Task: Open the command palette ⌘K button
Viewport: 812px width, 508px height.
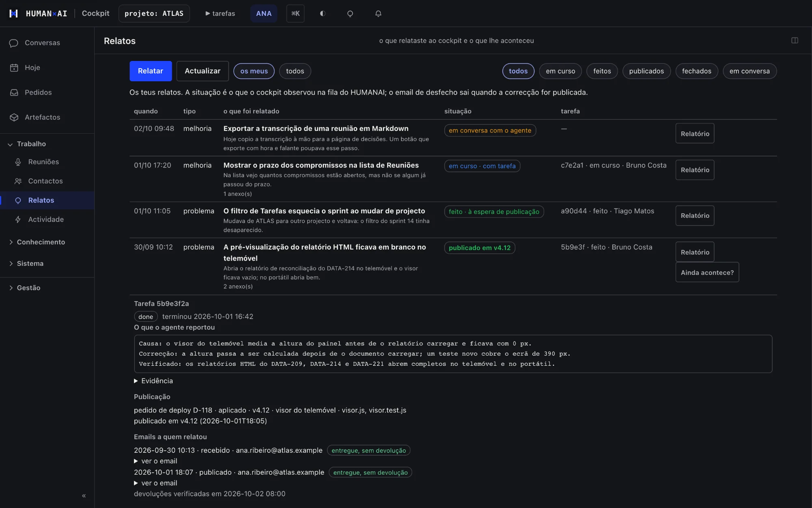Action: click(x=295, y=13)
